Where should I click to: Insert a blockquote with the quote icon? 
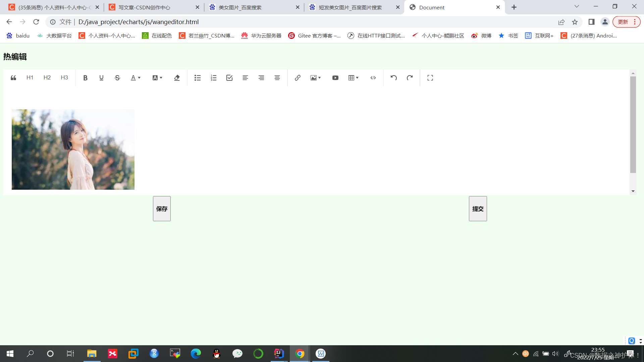click(x=13, y=78)
